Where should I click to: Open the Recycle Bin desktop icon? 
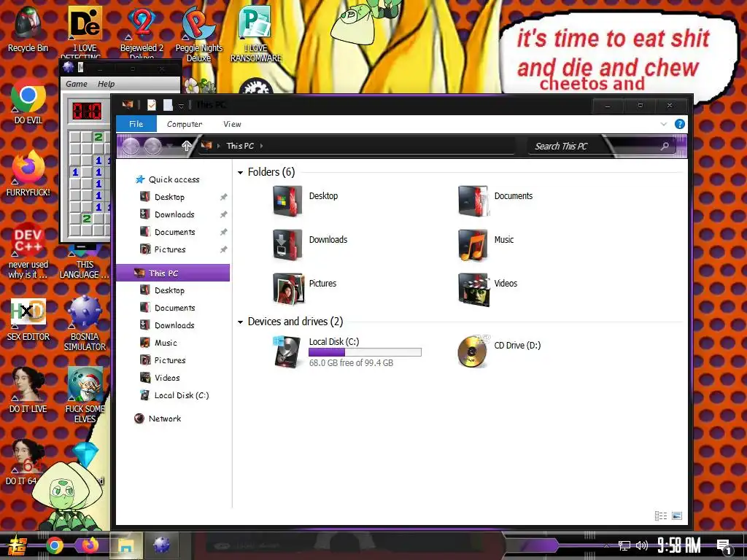click(28, 28)
